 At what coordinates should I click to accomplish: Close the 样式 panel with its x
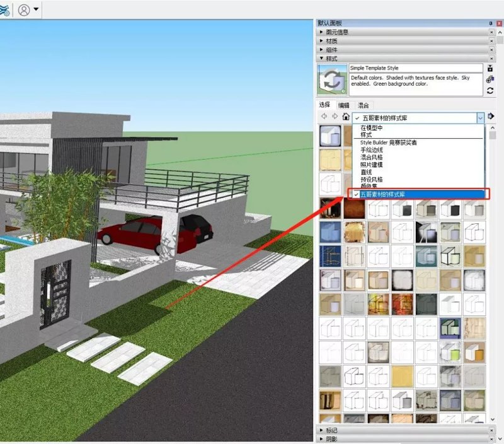tap(491, 59)
